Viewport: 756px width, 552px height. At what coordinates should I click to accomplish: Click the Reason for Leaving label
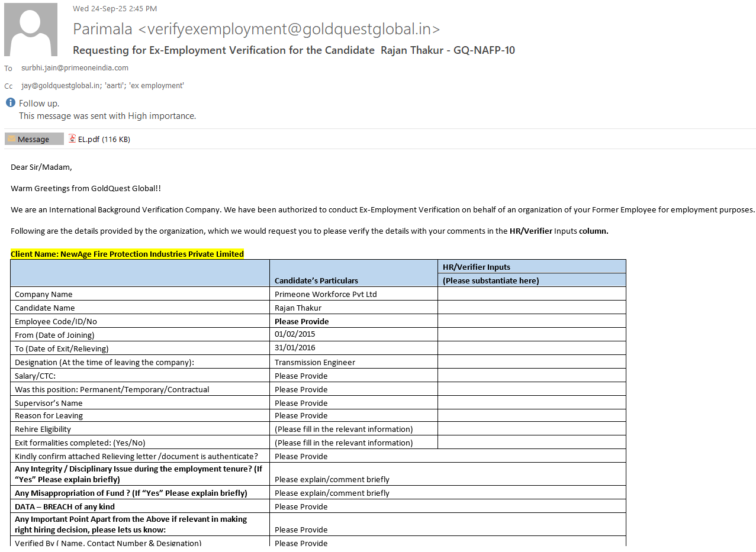(49, 415)
